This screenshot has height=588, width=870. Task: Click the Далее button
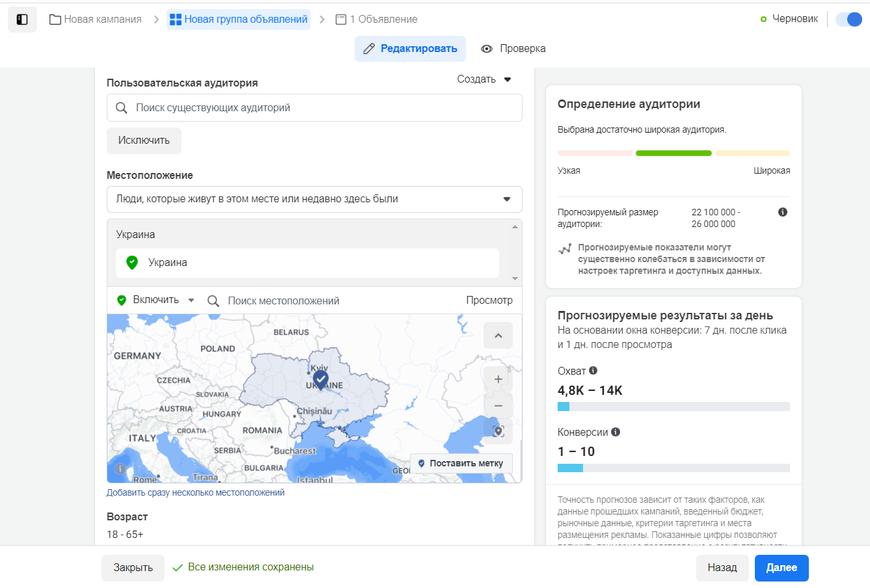pyautogui.click(x=781, y=568)
